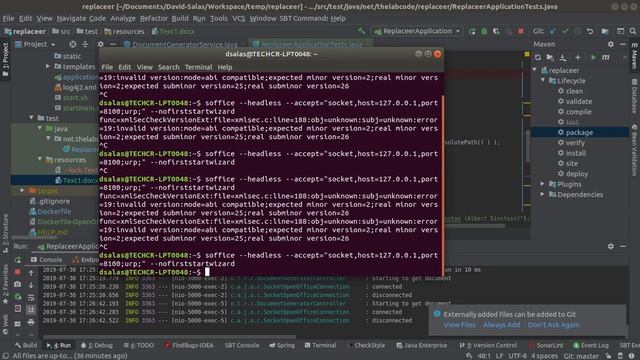The image size is (640, 360).
Task: Click the locate file icon in Project panel
Action: tap(73, 44)
